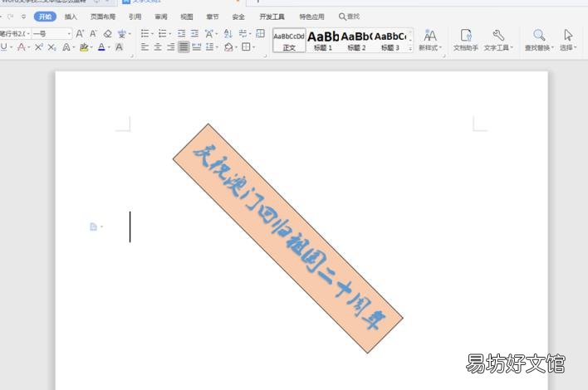588x390 pixels.
Task: Open the 文字工具 text tools menu
Action: (498, 40)
